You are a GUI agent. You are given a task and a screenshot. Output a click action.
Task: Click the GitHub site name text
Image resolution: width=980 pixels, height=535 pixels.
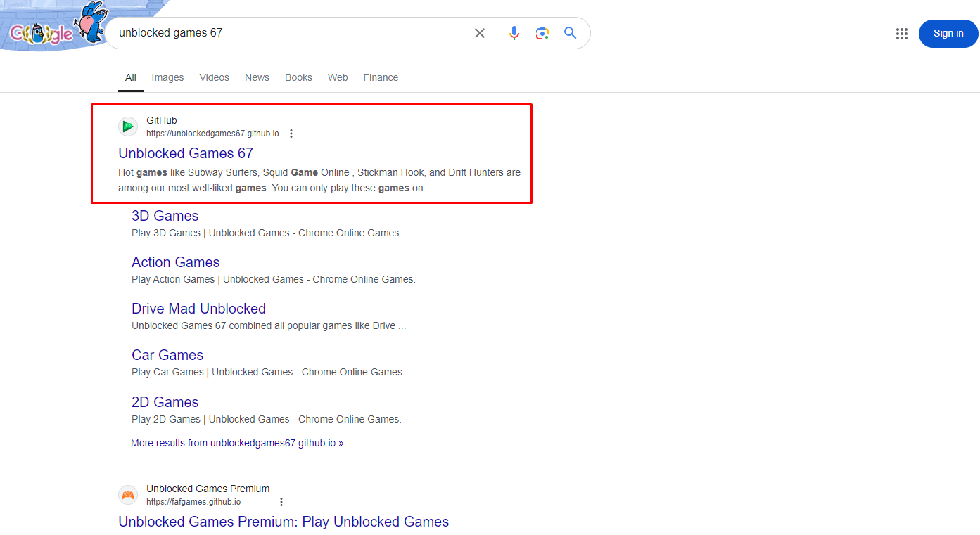(162, 120)
